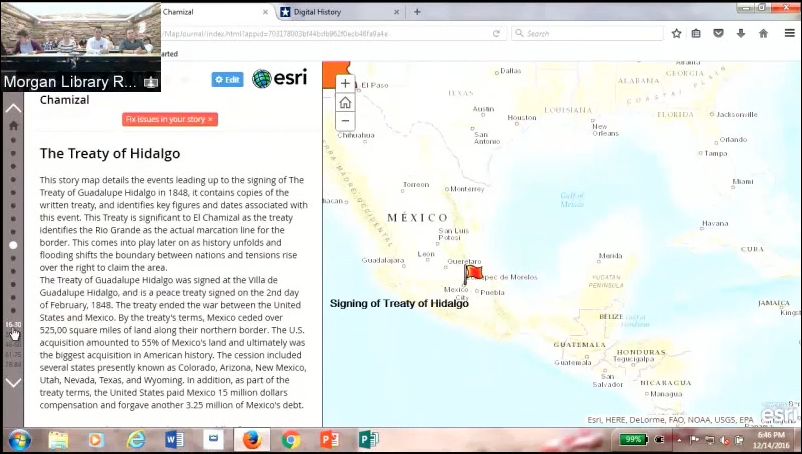Reset map to default home extent

pyautogui.click(x=345, y=103)
